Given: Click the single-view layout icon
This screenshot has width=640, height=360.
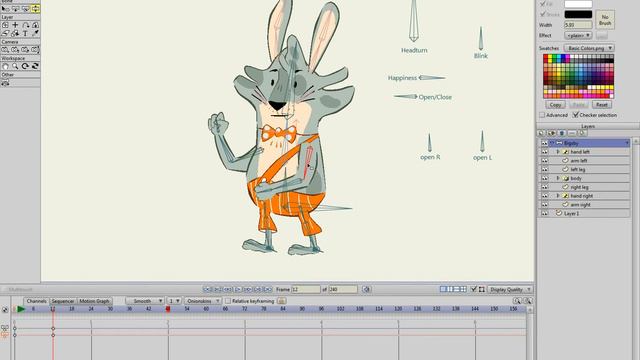Looking at the screenshot, I should point(443,289).
